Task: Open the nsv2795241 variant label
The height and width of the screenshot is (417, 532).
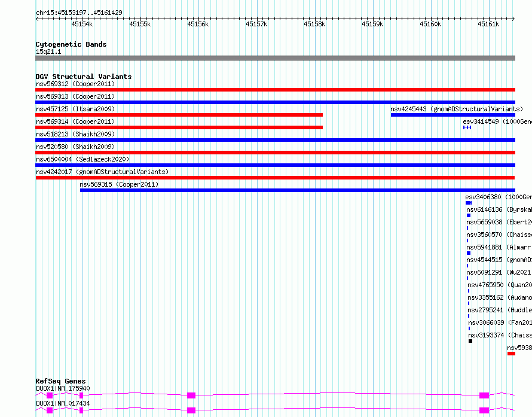Action: point(500,310)
